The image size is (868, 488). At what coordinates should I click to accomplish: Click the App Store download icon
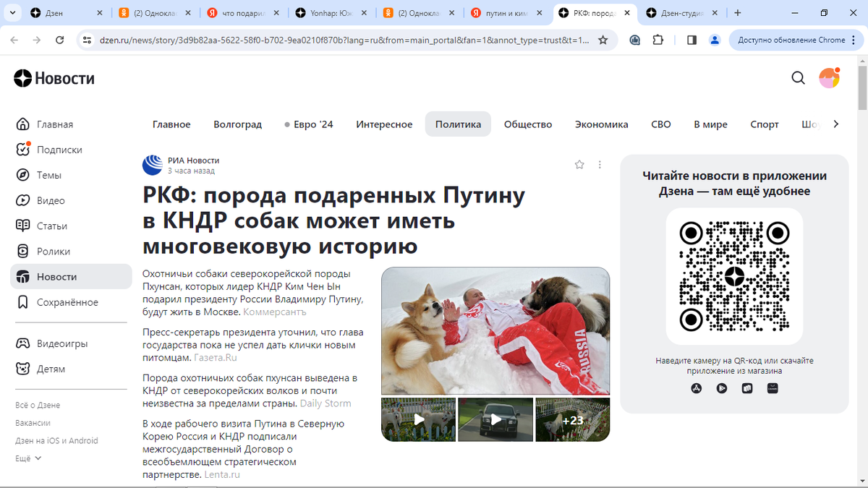tap(697, 388)
